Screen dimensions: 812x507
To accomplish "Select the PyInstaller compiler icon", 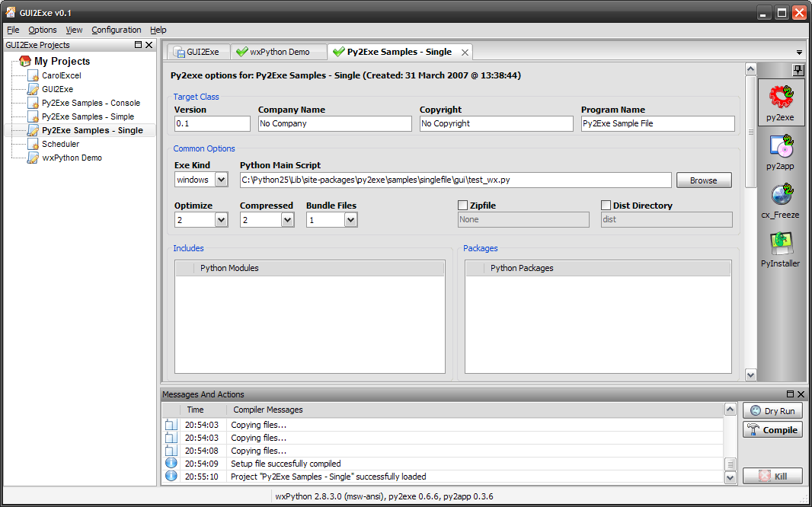I will [x=781, y=244].
